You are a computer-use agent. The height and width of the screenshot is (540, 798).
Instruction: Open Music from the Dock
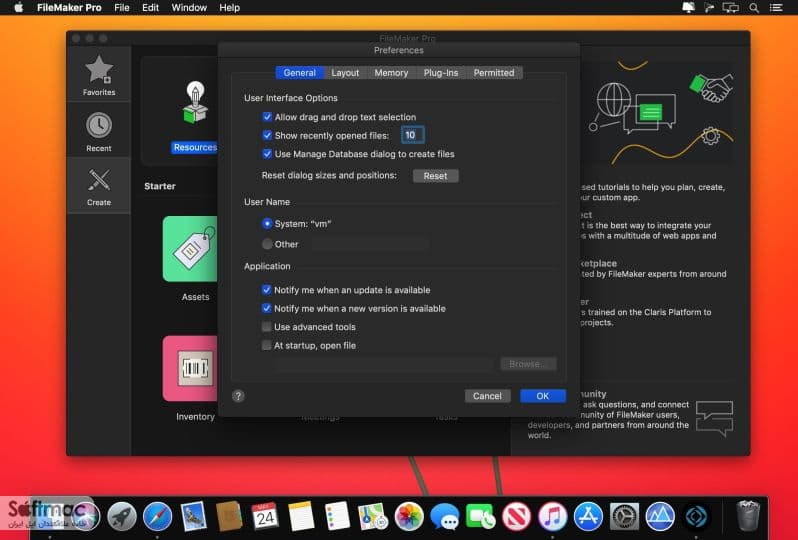click(553, 516)
